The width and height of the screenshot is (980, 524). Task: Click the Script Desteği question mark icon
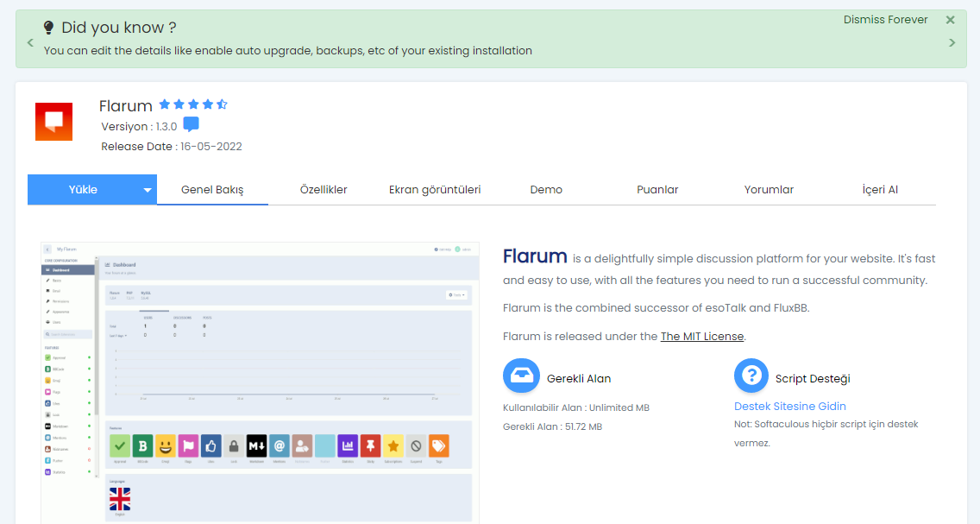pyautogui.click(x=751, y=376)
